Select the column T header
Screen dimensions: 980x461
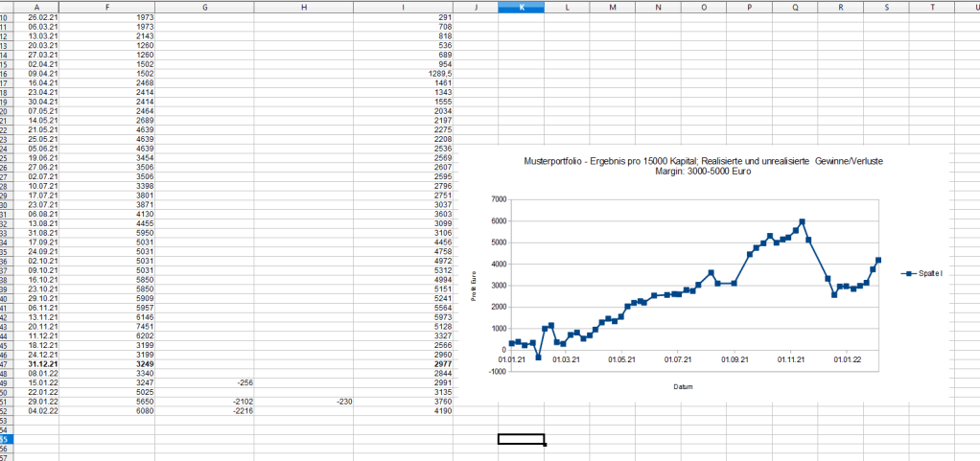[932, 7]
